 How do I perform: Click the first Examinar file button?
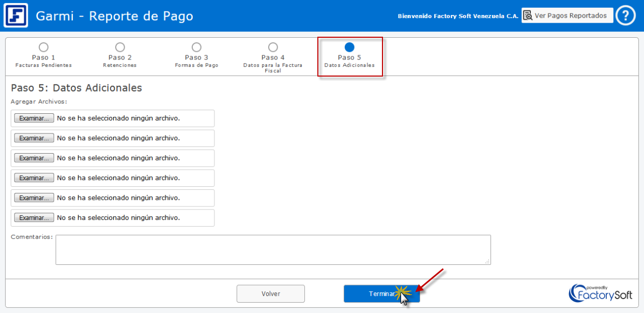pyautogui.click(x=34, y=118)
